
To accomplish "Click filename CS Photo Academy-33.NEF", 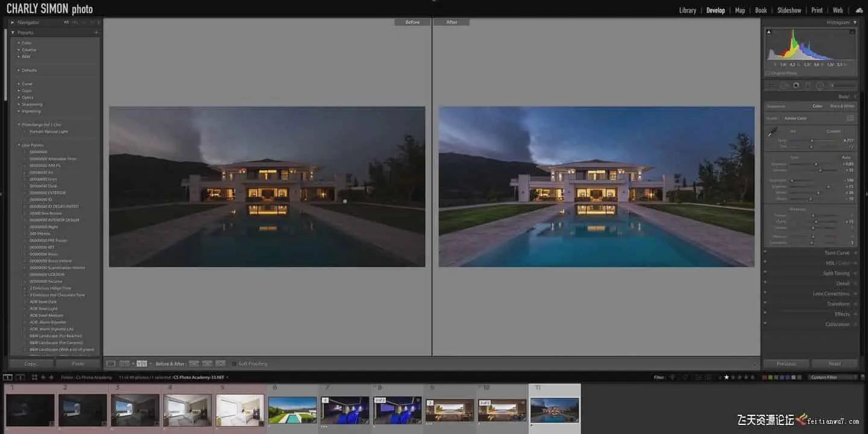I will pyautogui.click(x=198, y=377).
